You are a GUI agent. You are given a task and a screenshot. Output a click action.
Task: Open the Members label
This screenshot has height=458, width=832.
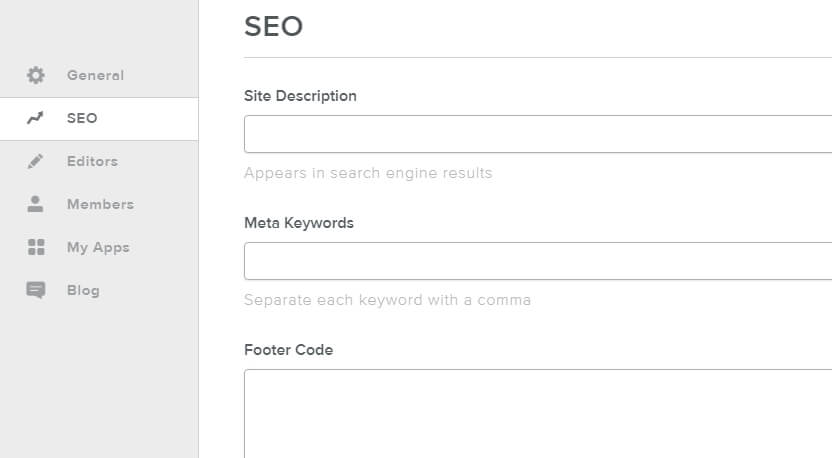[100, 204]
